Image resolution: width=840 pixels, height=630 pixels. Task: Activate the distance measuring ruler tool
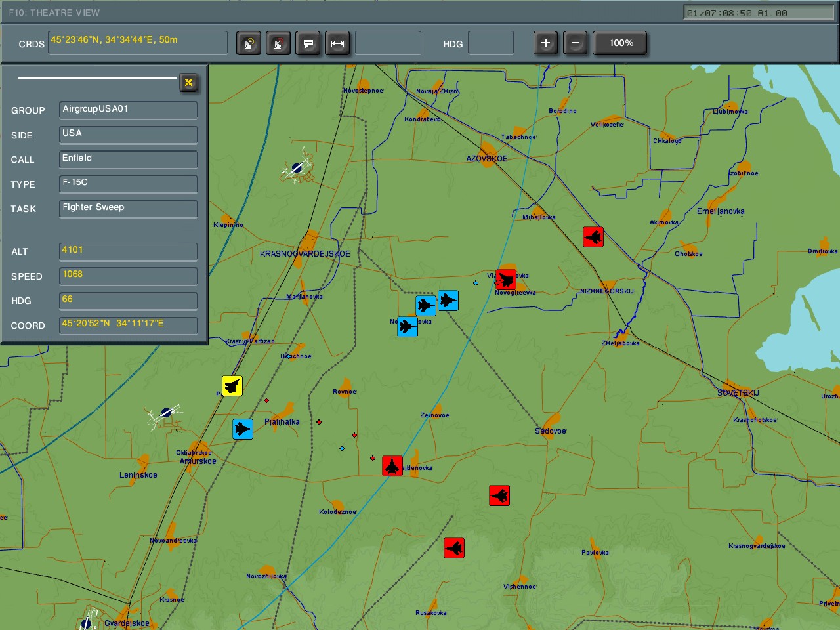pos(337,43)
